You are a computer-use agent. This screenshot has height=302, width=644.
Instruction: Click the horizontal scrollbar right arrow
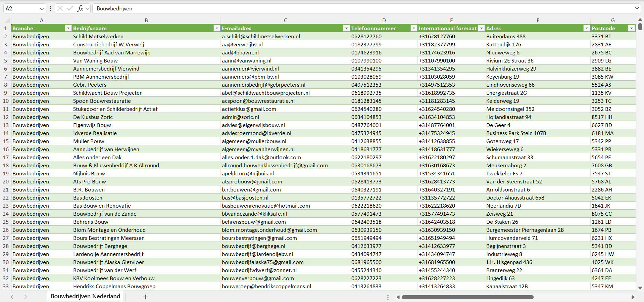tap(633, 297)
